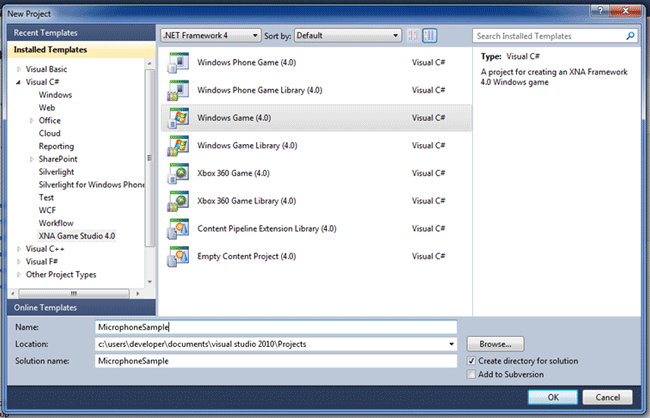Open the .NET Framework 4 dropdown

pos(211,36)
